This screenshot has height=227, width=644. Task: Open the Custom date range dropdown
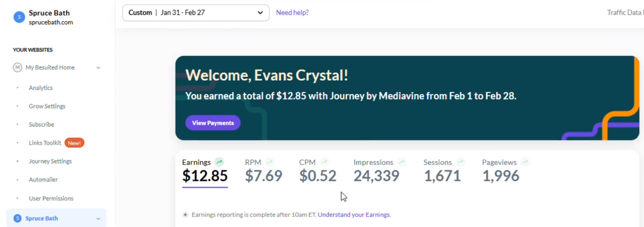(196, 13)
